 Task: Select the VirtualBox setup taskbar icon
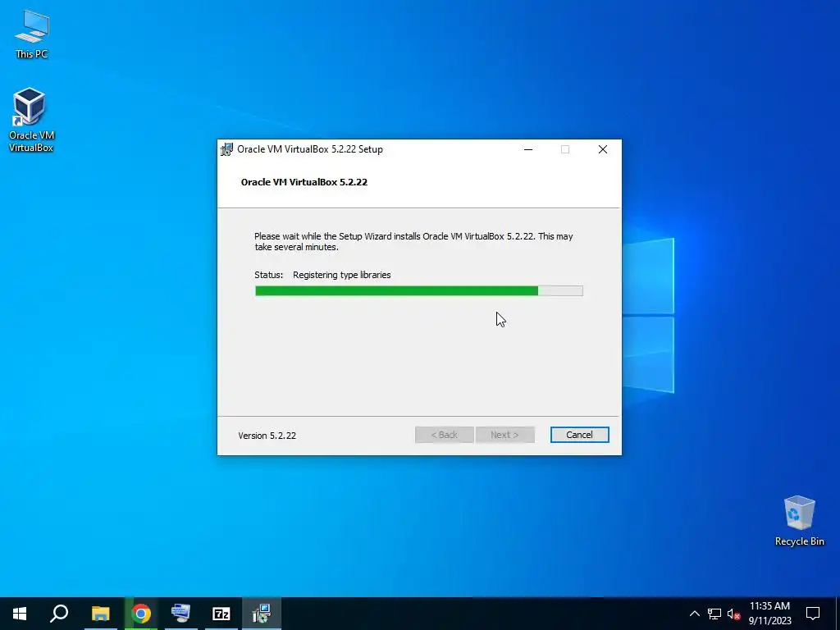262,614
